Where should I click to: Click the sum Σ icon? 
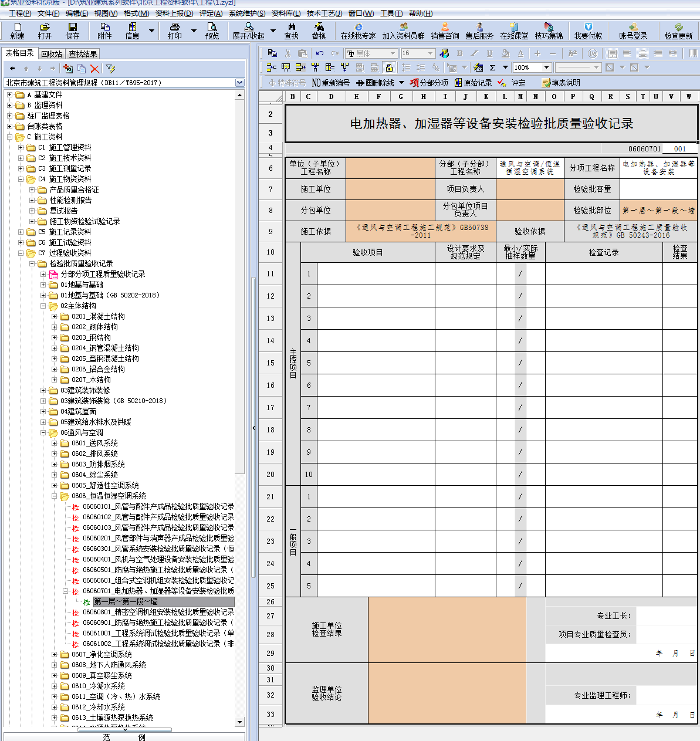pyautogui.click(x=493, y=67)
